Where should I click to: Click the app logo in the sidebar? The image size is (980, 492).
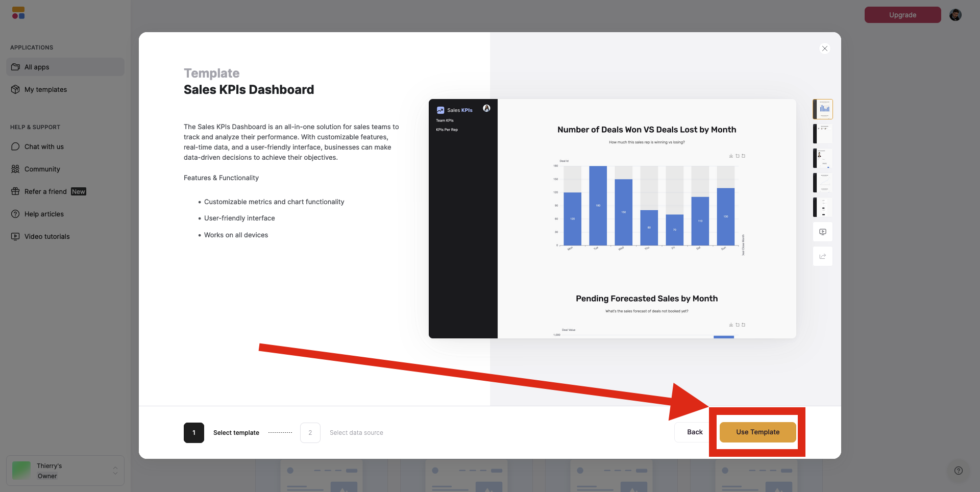pyautogui.click(x=18, y=13)
